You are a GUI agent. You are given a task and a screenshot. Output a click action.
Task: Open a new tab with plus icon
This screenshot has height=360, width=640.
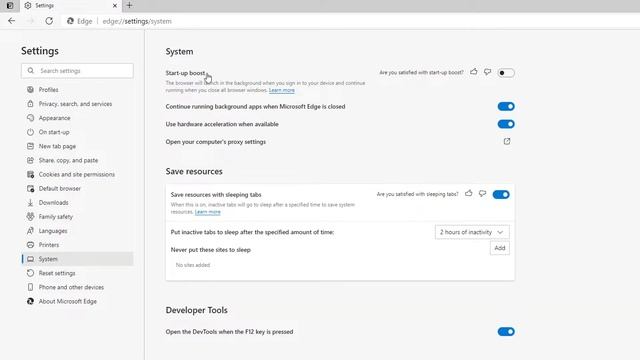tap(129, 5)
